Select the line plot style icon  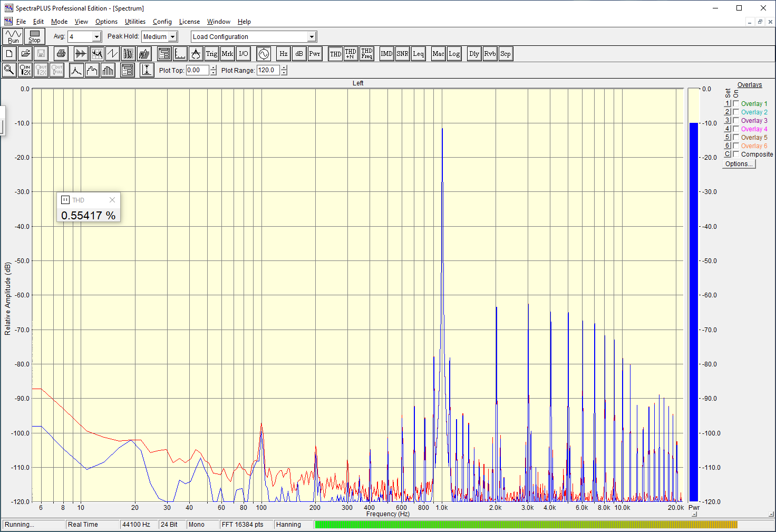pos(76,70)
